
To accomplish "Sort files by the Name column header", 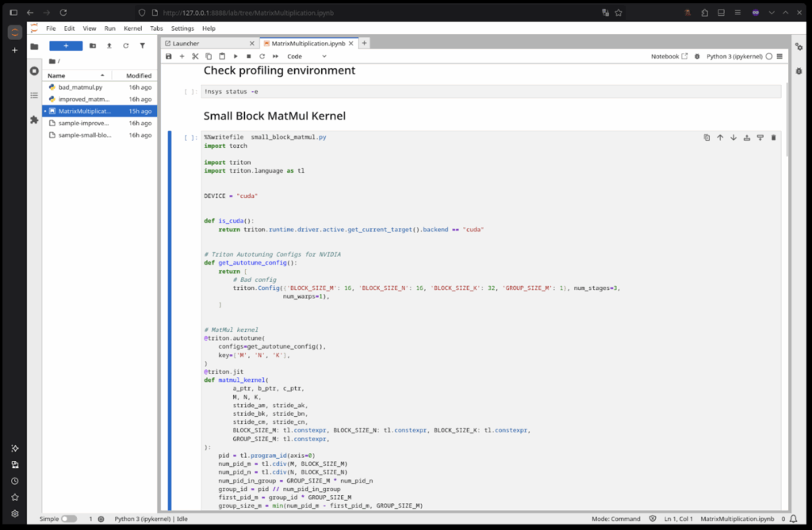I will (x=56, y=75).
